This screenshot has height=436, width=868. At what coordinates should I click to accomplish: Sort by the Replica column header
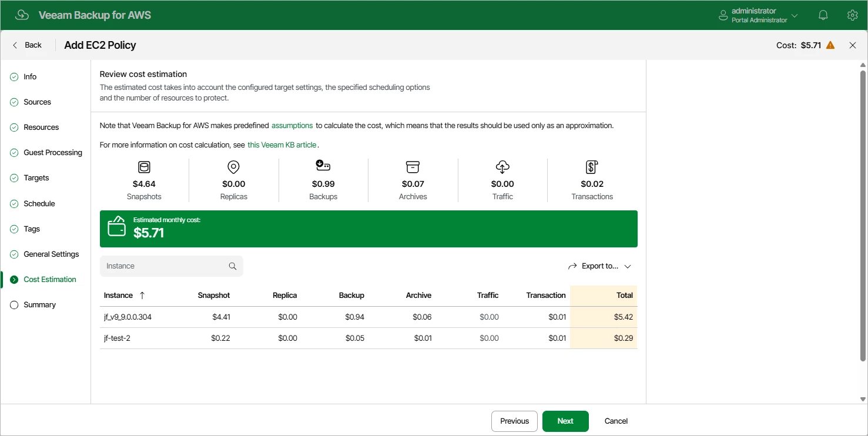pyautogui.click(x=285, y=296)
